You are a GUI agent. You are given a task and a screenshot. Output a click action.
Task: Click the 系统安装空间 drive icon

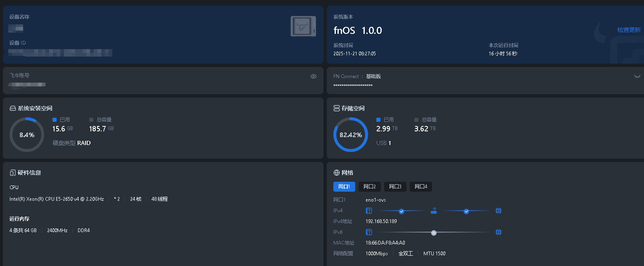pyautogui.click(x=13, y=108)
